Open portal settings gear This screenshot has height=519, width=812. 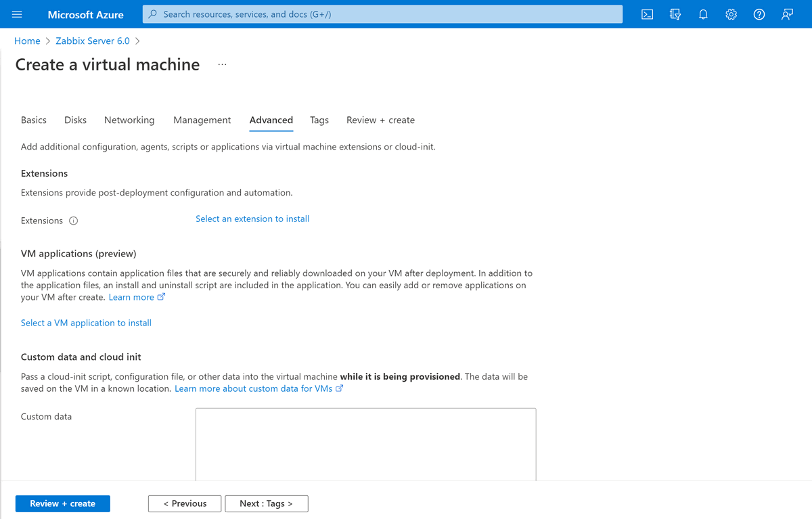point(731,14)
